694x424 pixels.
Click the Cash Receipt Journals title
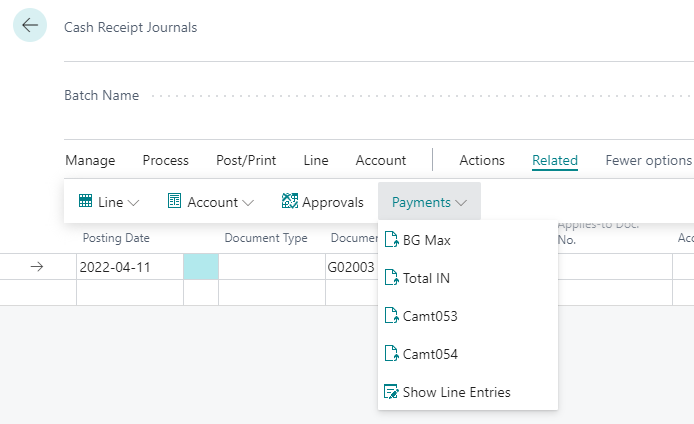click(x=131, y=27)
